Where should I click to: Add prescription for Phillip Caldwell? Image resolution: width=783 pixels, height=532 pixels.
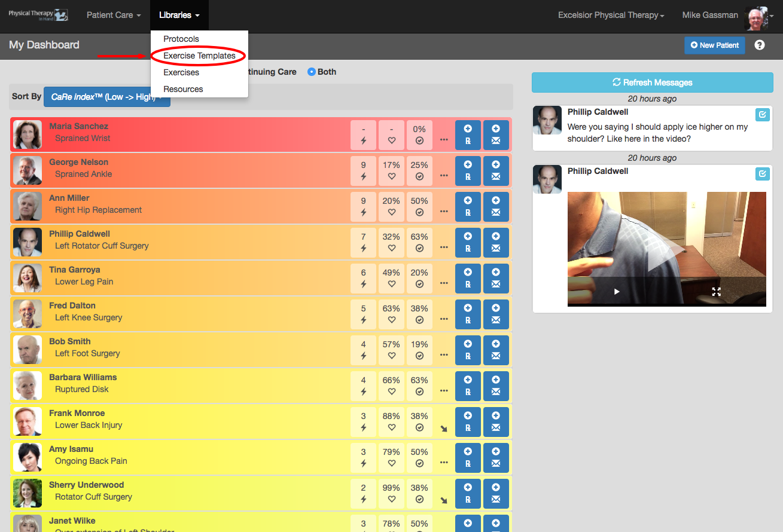(x=468, y=242)
